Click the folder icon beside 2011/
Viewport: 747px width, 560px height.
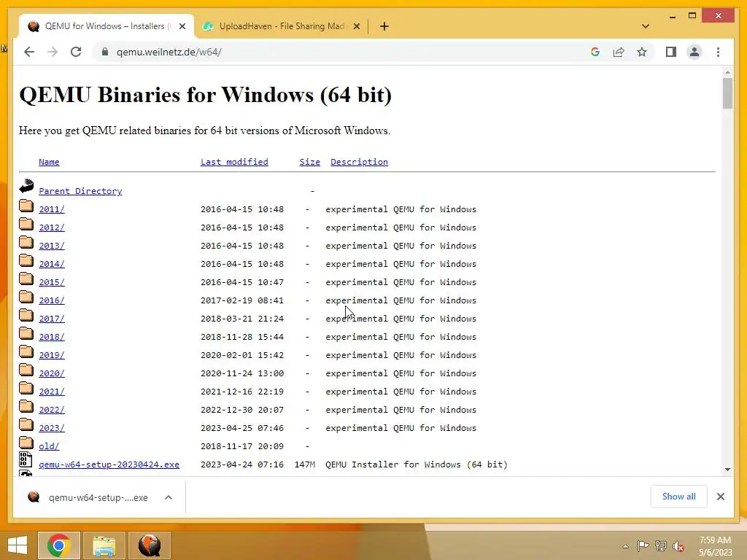pyautogui.click(x=26, y=205)
